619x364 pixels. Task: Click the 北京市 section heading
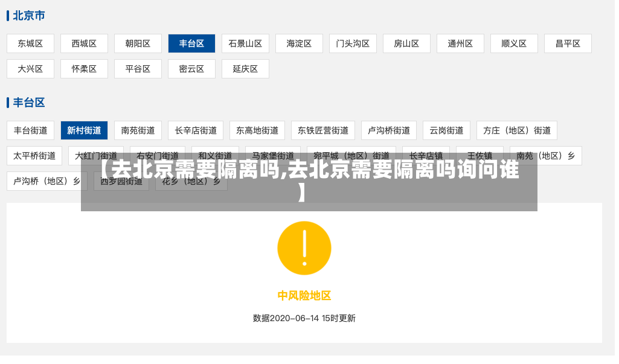point(29,16)
